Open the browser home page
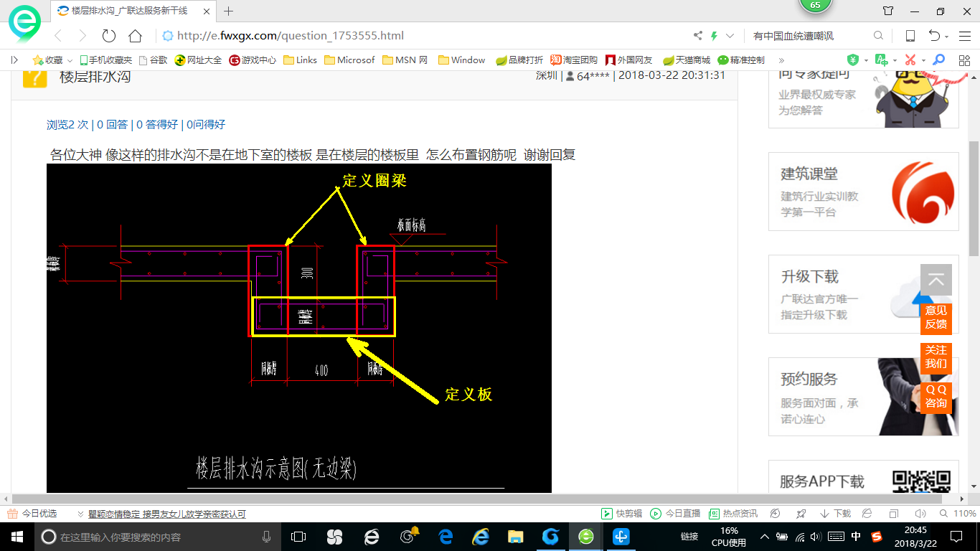Viewport: 980px width, 551px height. pyautogui.click(x=135, y=36)
